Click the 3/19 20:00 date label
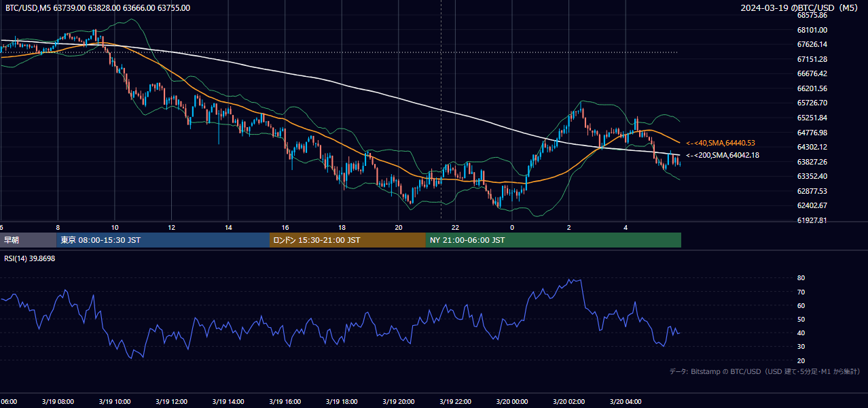This screenshot has height=408, width=868. tap(399, 401)
